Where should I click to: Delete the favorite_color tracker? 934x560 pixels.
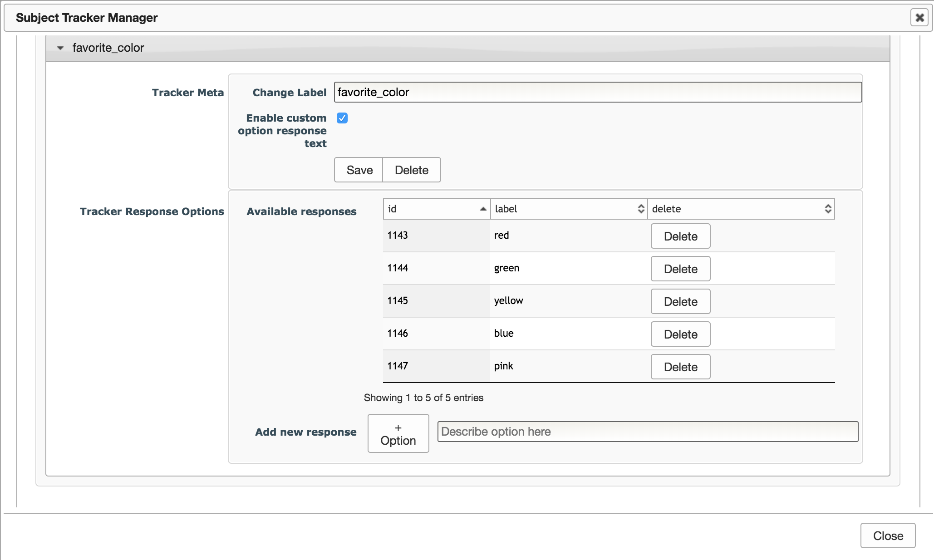(x=412, y=170)
